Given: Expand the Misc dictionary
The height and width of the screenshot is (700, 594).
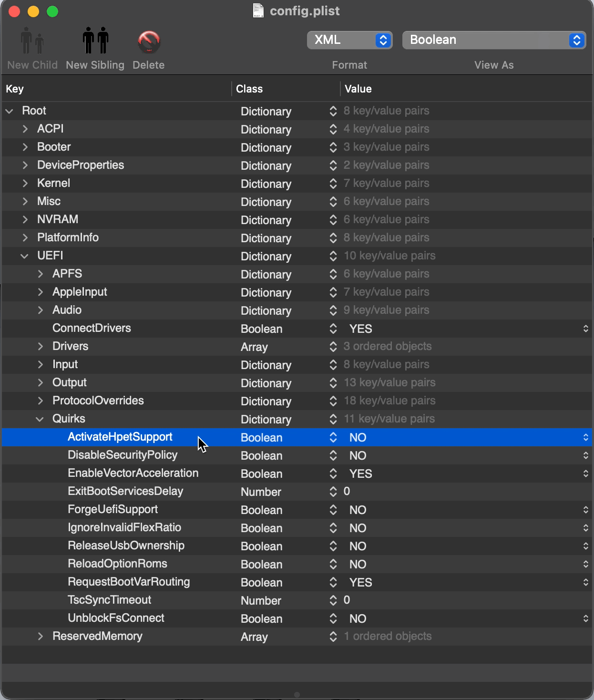Looking at the screenshot, I should point(25,201).
